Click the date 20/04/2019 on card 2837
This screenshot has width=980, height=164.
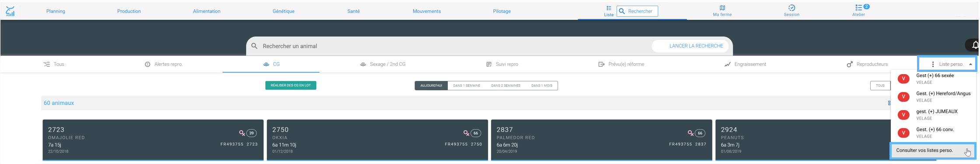click(507, 151)
